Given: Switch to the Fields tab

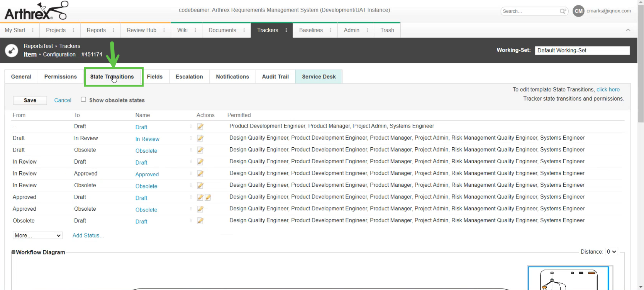Looking at the screenshot, I should [154, 77].
